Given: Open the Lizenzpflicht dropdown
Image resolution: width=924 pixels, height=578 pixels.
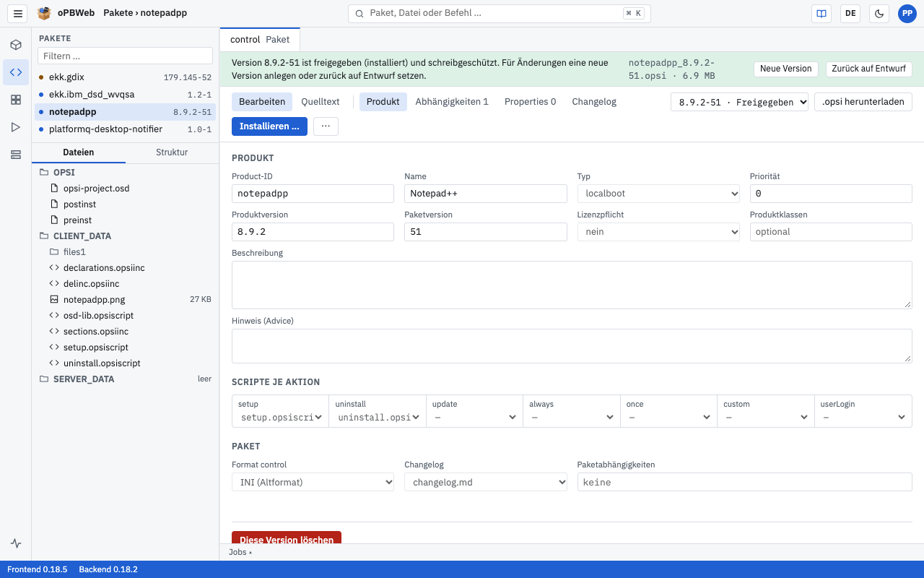Looking at the screenshot, I should 658,232.
